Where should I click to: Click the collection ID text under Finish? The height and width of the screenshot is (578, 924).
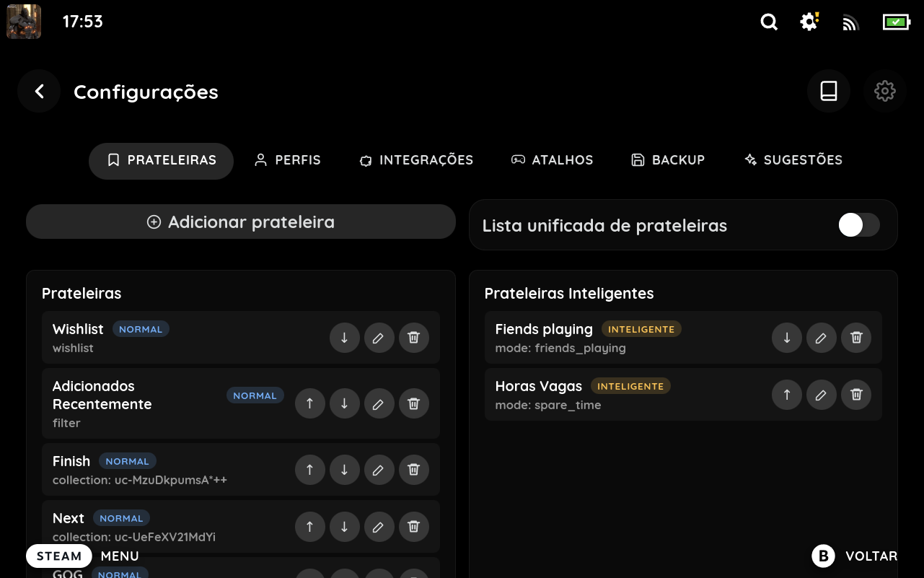tap(140, 480)
